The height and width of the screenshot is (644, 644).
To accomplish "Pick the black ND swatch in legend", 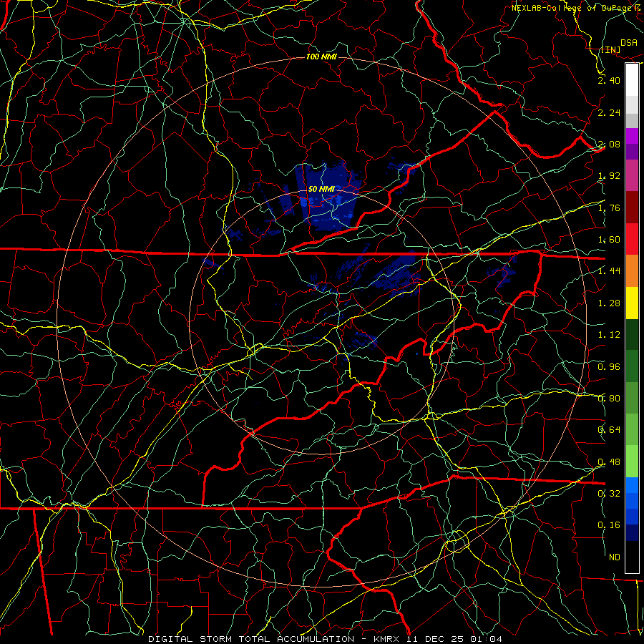I will (632, 557).
